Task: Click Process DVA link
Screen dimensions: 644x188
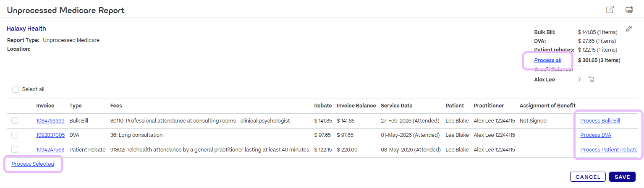Action: [596, 135]
